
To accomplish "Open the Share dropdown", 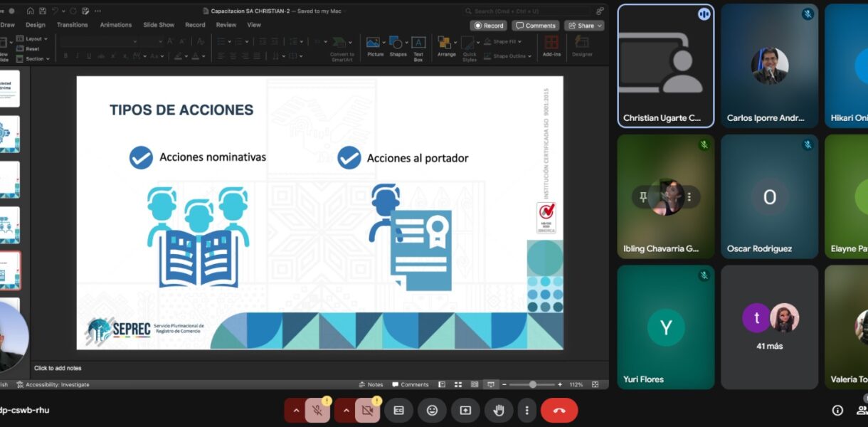I will [x=584, y=26].
